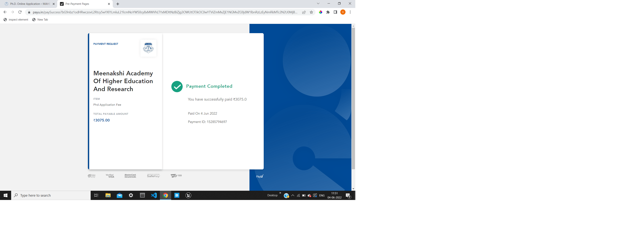Open the inspect element bookmark
Screen dimensions: 644x247
point(16,19)
